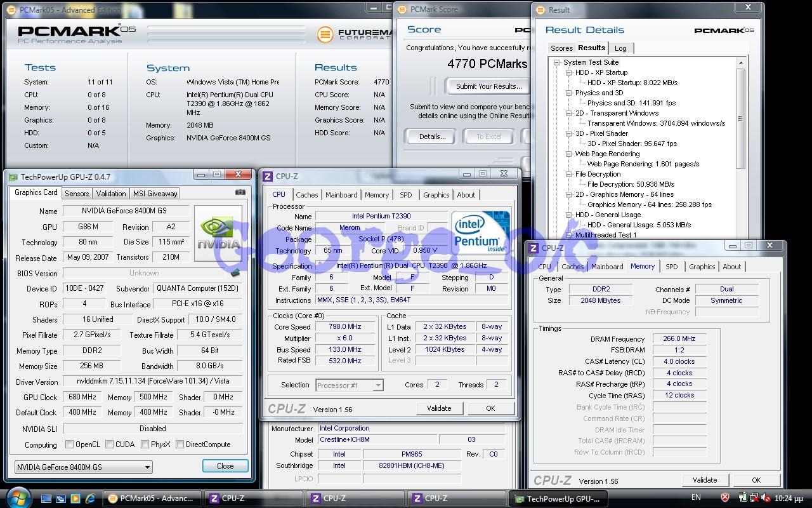Click the volume tray icon
Viewport: 812px width, 508px height.
[766, 498]
